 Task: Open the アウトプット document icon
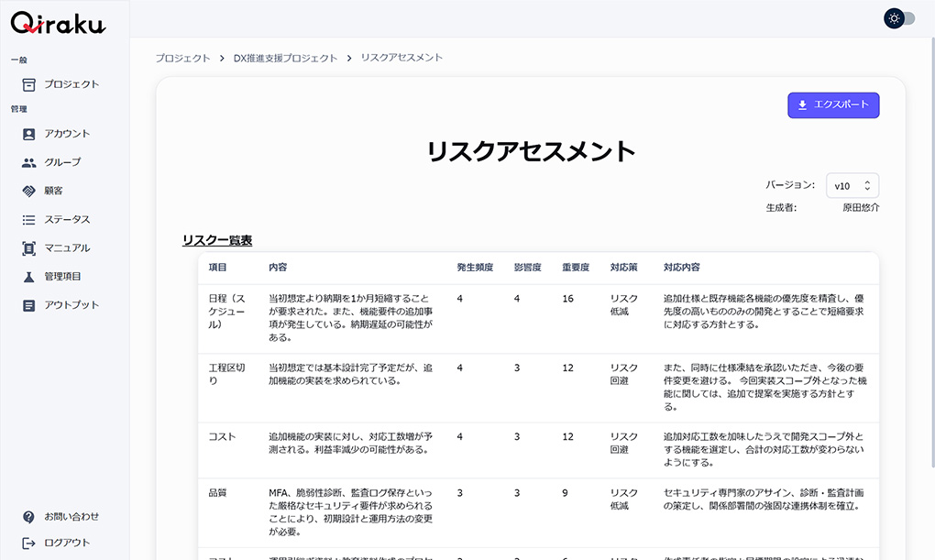click(28, 305)
